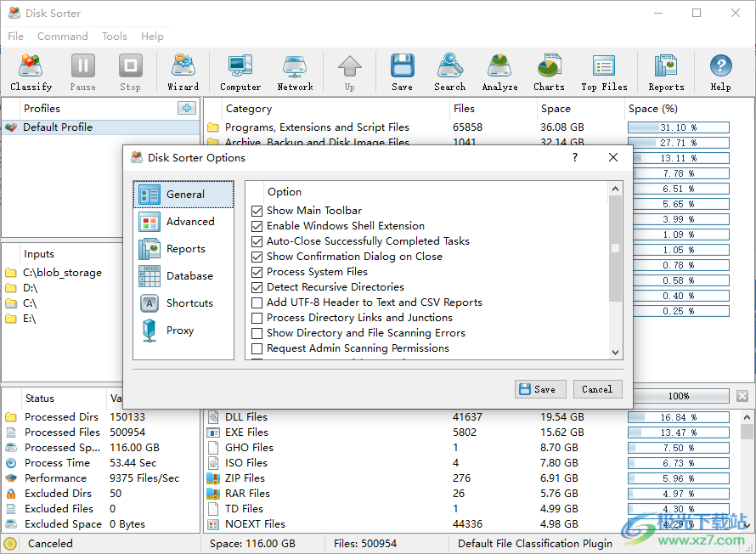Screen dimensions: 756x554
Task: Click the options list scroll down arrow
Action: click(615, 353)
